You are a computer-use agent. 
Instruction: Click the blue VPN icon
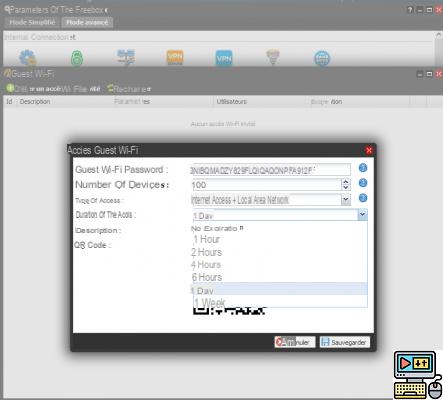tap(224, 58)
